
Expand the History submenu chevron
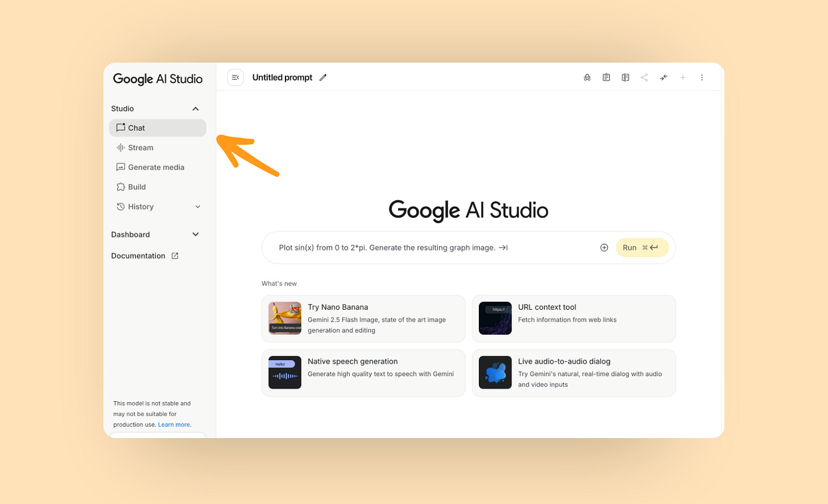point(198,207)
